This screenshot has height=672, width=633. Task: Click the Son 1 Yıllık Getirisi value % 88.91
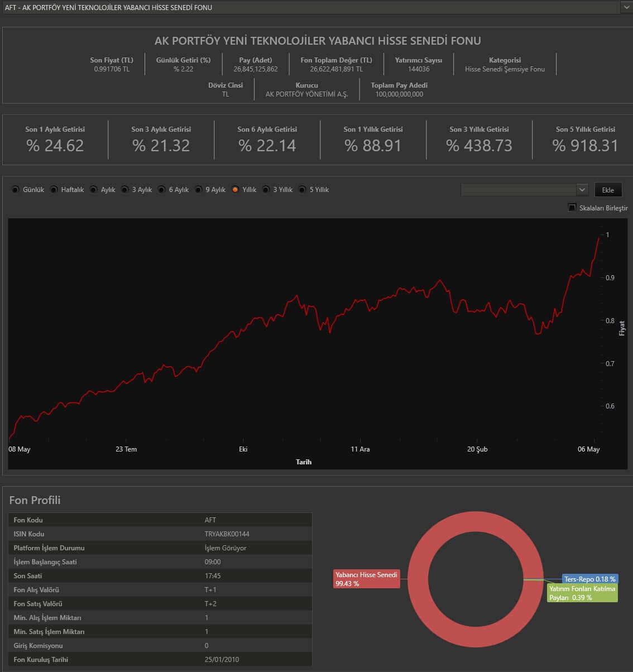click(373, 146)
